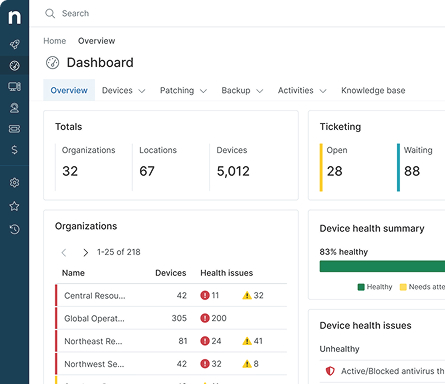Open the rocket Getting Started icon

coord(14,44)
